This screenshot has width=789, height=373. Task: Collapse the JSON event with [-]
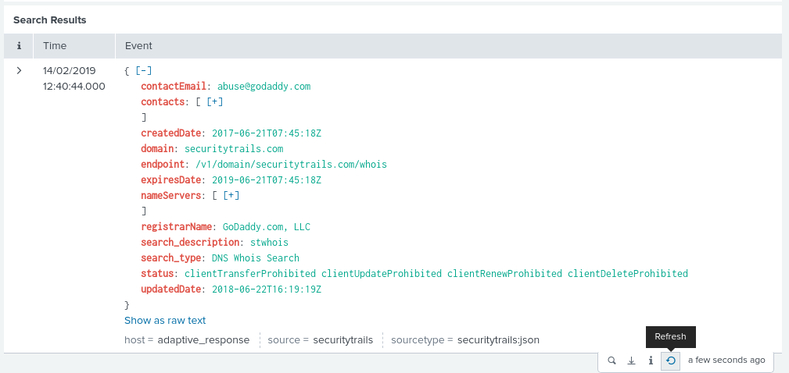[x=143, y=71]
